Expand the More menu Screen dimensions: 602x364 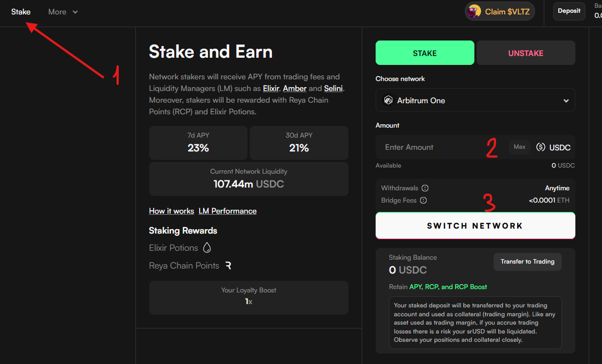[62, 12]
